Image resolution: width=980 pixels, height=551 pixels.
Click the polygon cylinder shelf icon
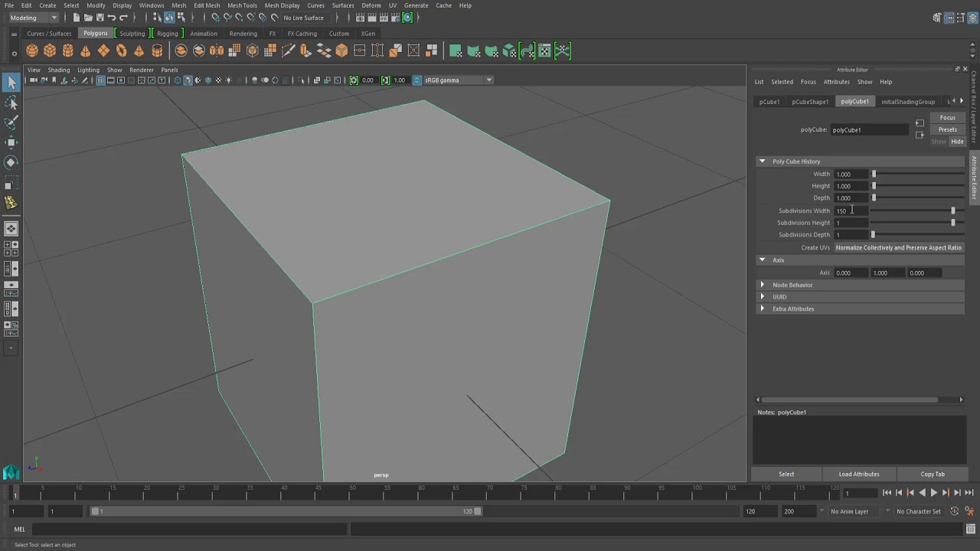click(x=68, y=51)
